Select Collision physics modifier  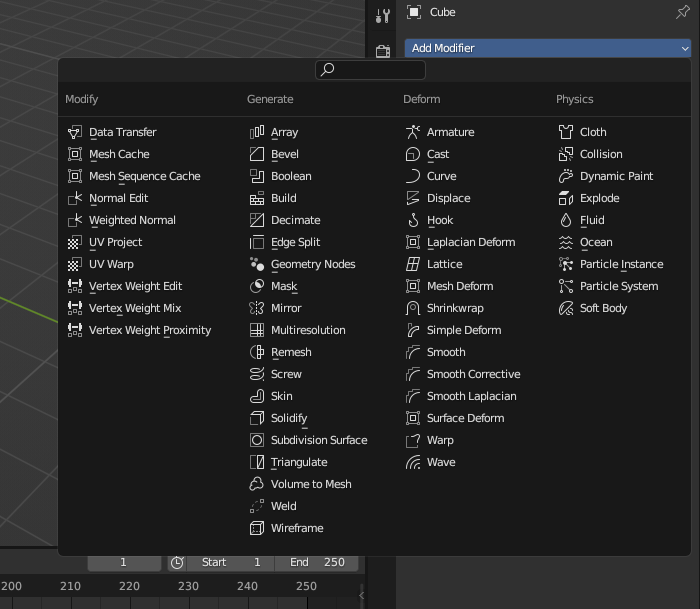point(601,154)
